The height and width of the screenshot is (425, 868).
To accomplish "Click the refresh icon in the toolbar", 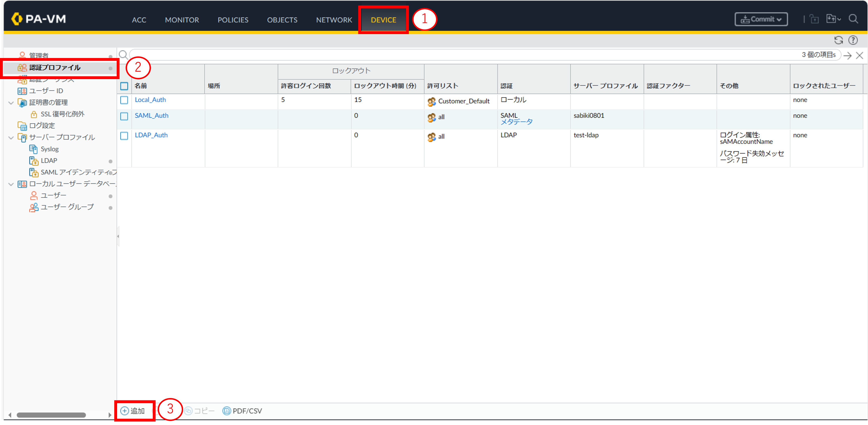I will click(838, 41).
